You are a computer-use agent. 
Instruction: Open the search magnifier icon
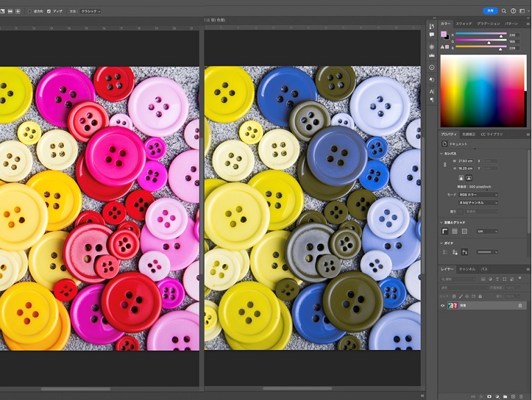pyautogui.click(x=504, y=11)
